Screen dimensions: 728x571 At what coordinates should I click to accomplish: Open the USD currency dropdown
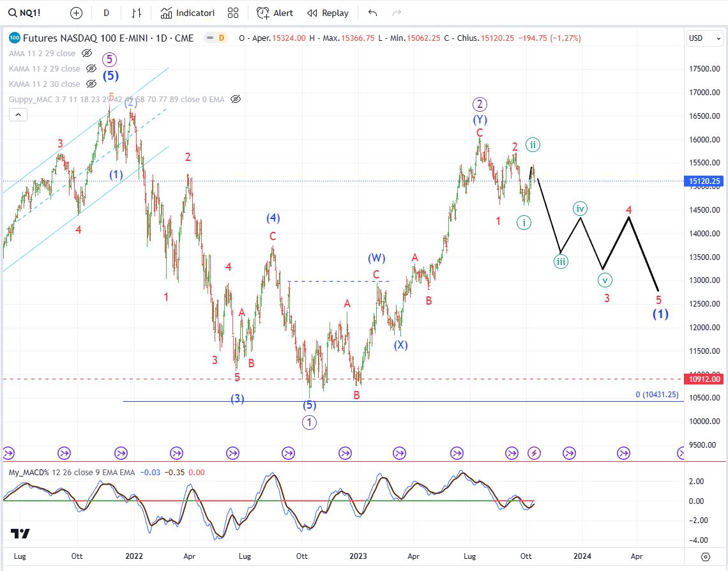pyautogui.click(x=705, y=38)
